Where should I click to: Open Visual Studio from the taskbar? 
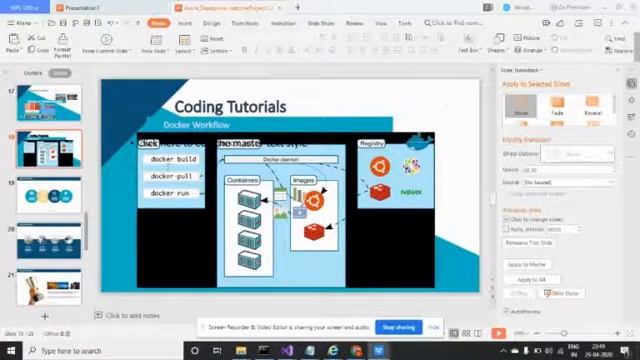tap(287, 351)
